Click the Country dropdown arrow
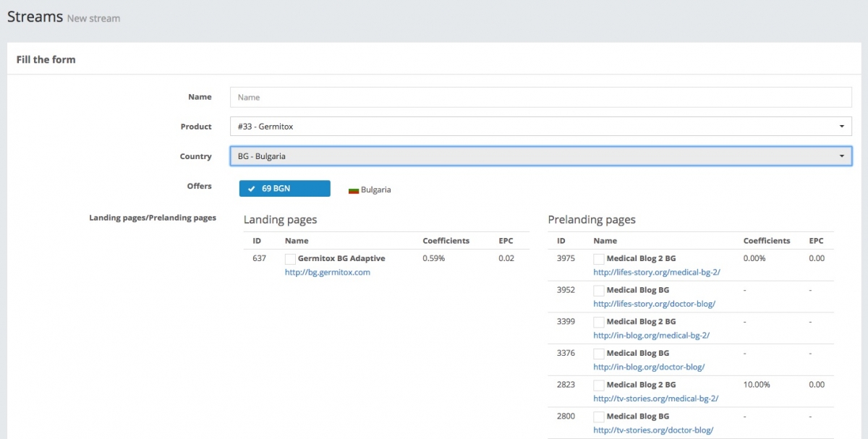868x439 pixels. (x=841, y=156)
